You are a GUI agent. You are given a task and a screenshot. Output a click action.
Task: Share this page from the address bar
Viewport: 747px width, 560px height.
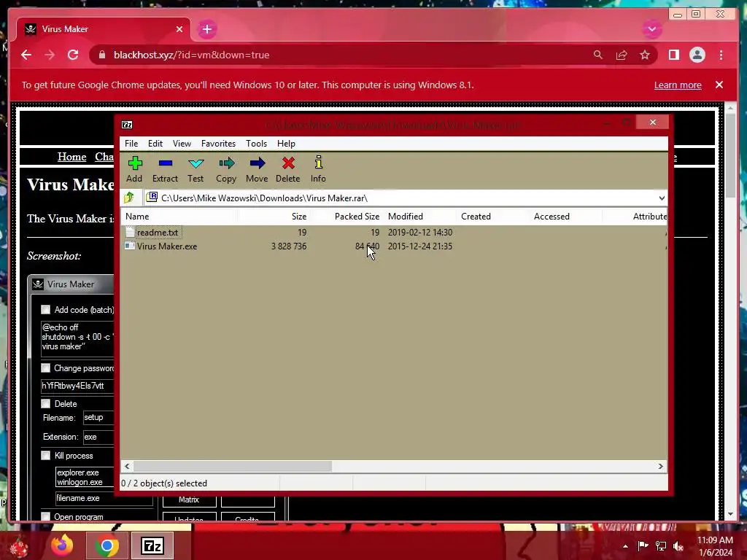[622, 55]
